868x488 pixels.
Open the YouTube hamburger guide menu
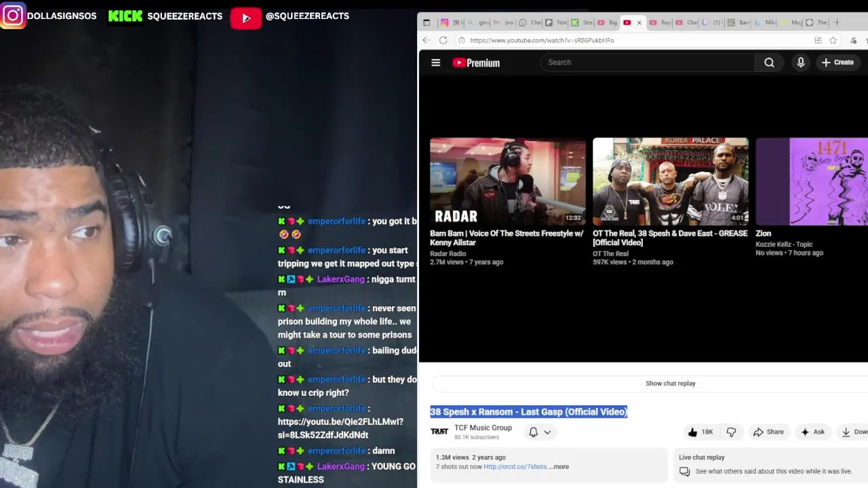pos(436,62)
